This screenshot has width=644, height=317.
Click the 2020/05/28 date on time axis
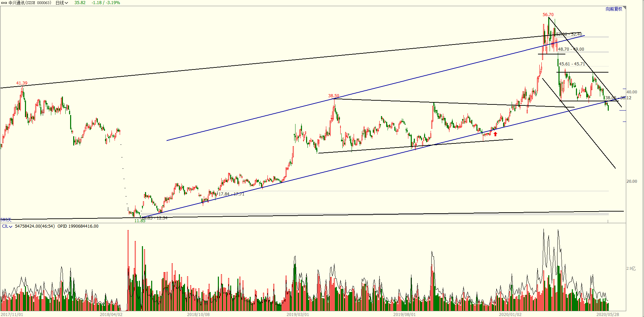tap(608, 314)
